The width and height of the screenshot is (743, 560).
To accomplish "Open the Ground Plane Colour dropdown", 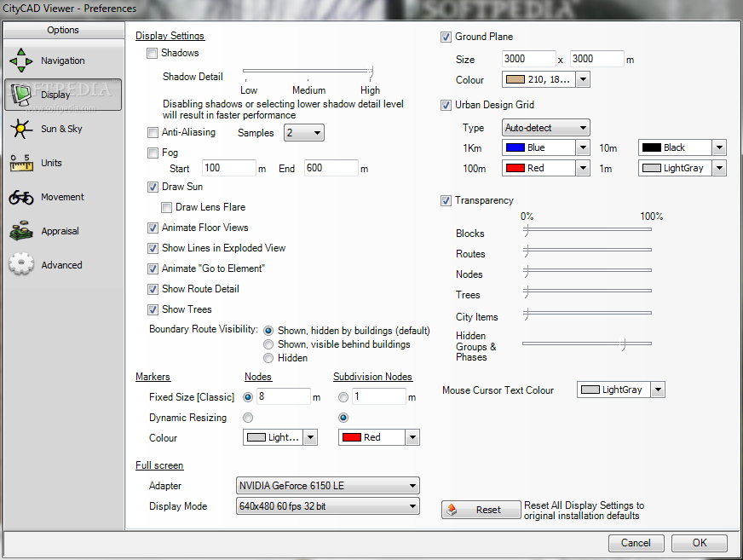I will click(x=546, y=79).
